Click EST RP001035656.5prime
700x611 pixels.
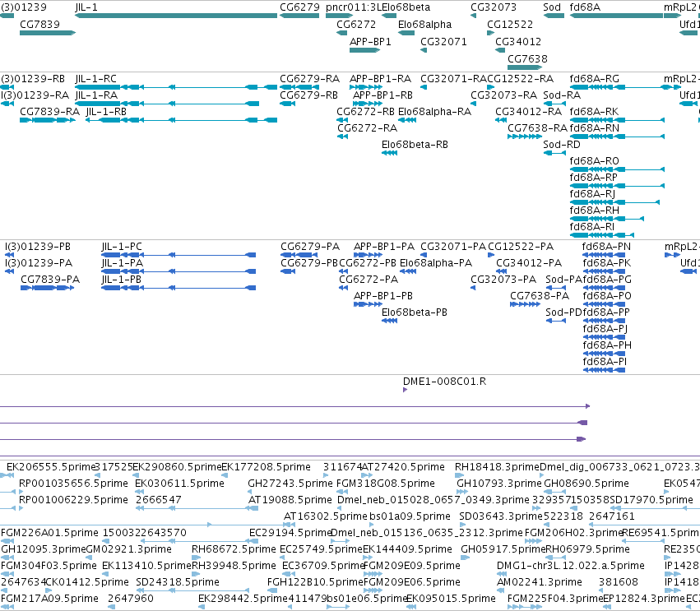tap(73, 484)
